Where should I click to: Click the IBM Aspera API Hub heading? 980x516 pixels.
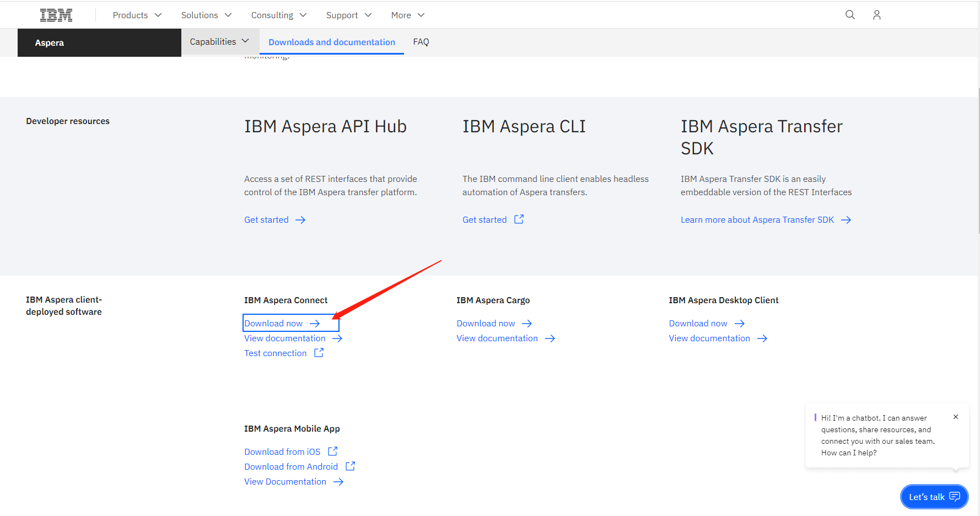tap(325, 126)
